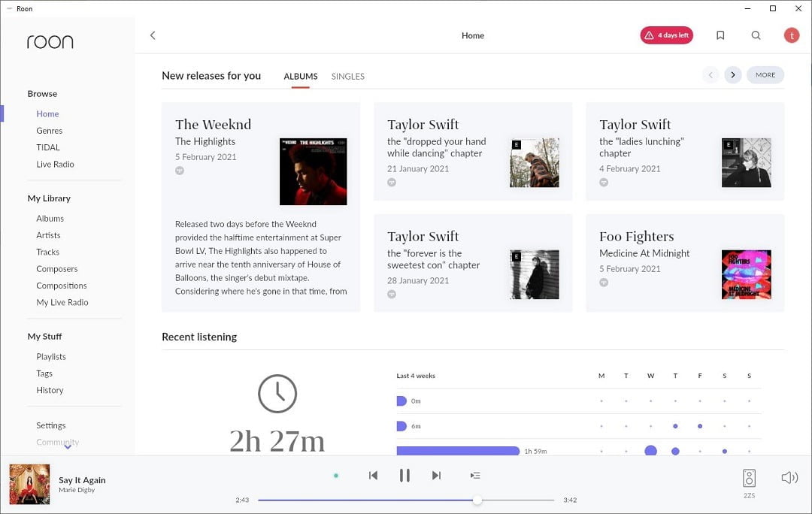Click TIDAL icon under 21 January 2021

[392, 182]
